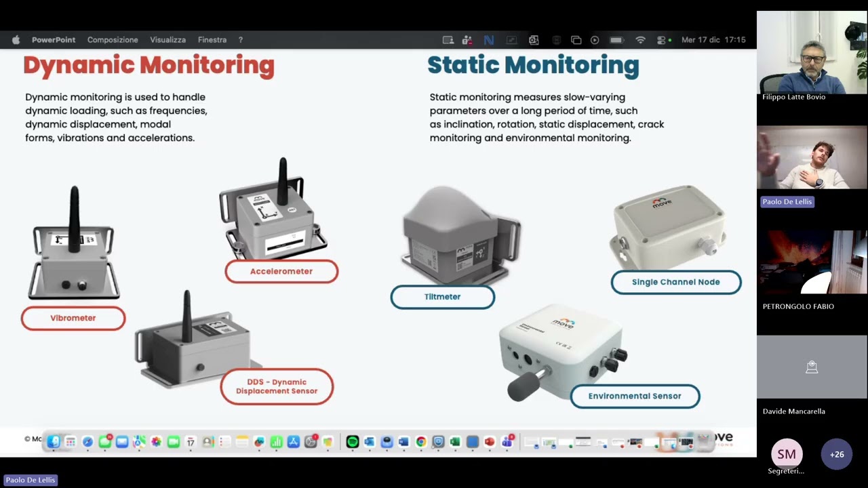
Task: Click the Tiltmeter label on the slide
Action: point(443,297)
